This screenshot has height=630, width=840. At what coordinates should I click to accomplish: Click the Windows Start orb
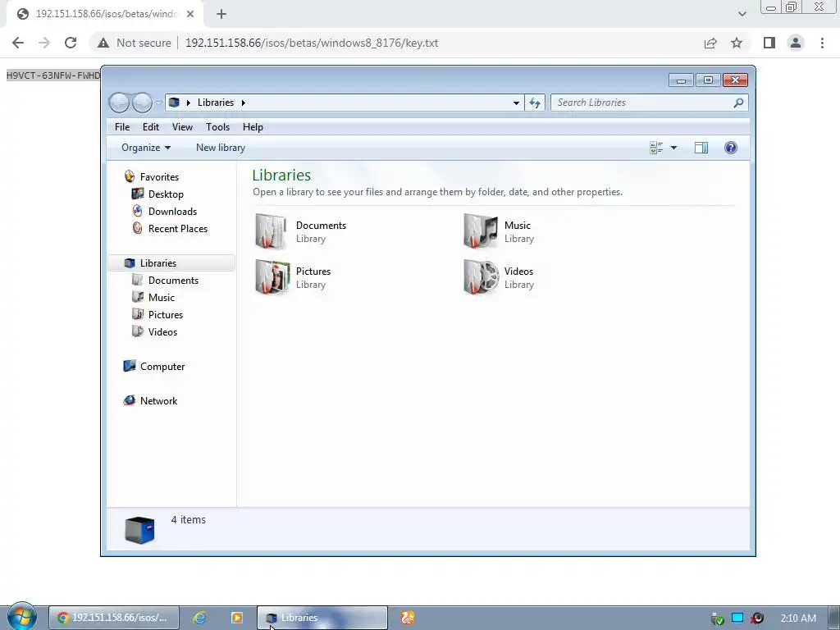(x=22, y=616)
